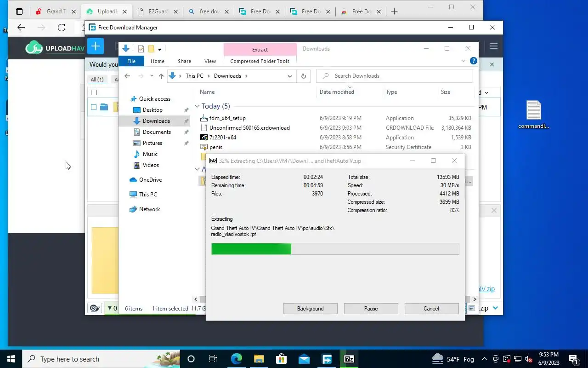Image resolution: width=588 pixels, height=368 pixels.
Task: Open Explorer help via blue question icon
Action: tap(474, 61)
